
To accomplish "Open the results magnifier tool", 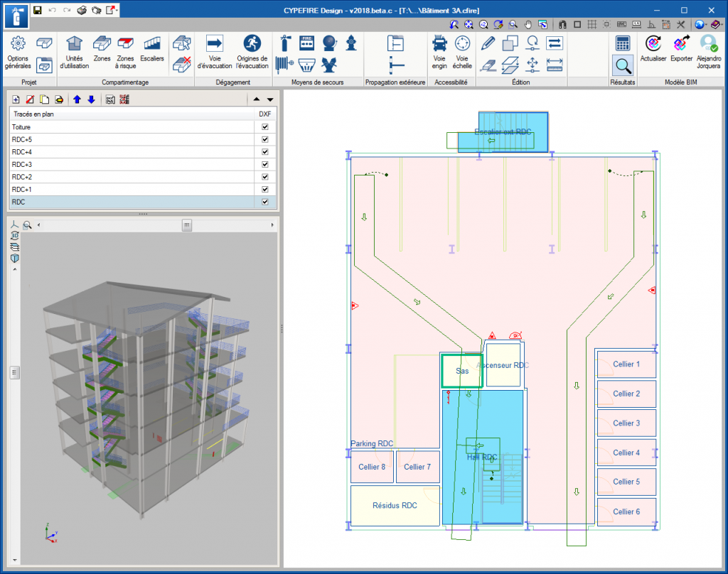I will click(x=623, y=66).
